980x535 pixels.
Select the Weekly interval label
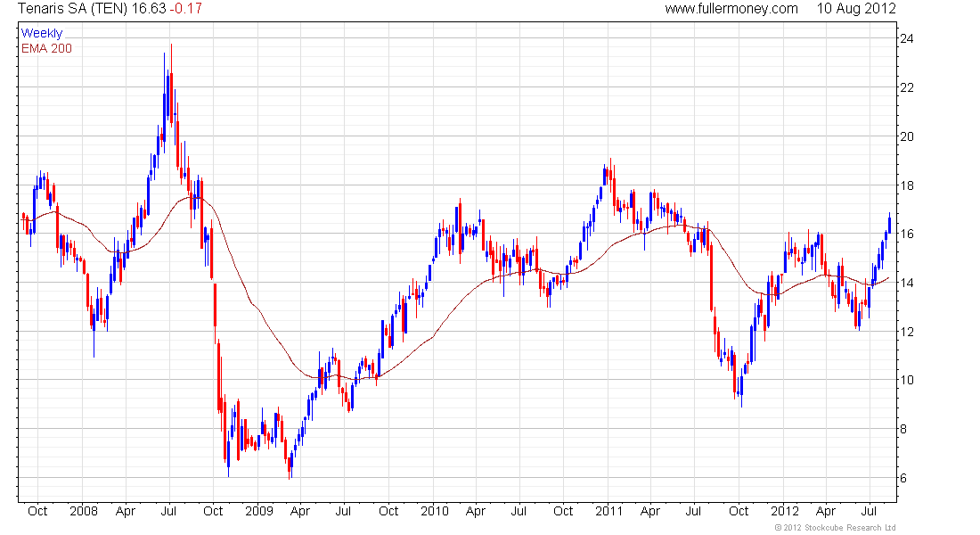42,33
